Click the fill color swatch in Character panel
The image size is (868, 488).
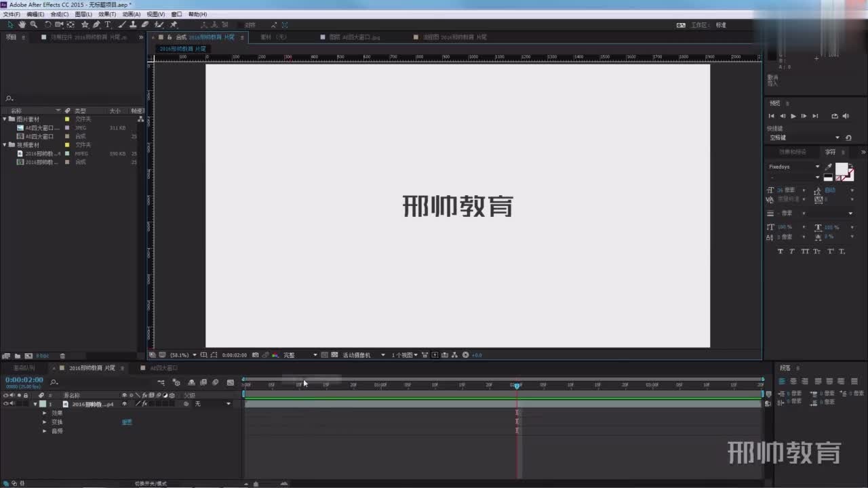(842, 169)
